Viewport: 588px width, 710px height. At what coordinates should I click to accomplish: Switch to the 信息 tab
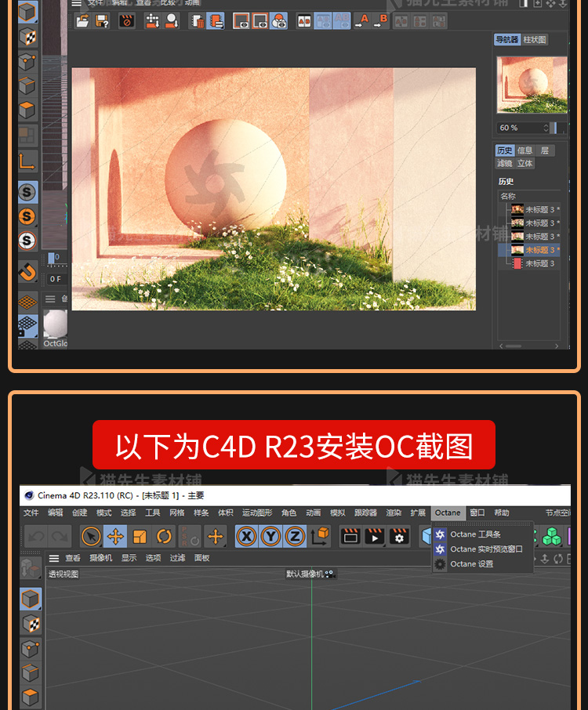point(524,150)
